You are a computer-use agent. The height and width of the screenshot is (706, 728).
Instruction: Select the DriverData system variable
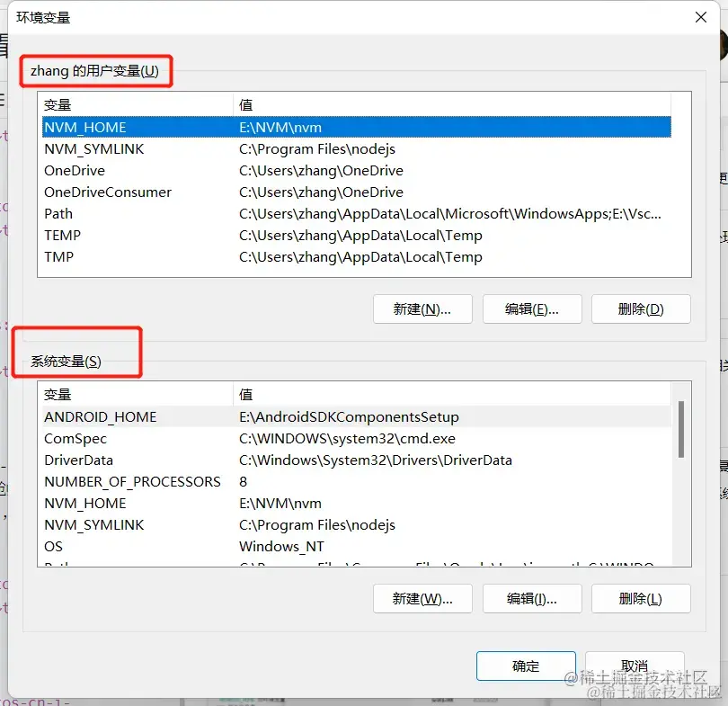(x=357, y=460)
